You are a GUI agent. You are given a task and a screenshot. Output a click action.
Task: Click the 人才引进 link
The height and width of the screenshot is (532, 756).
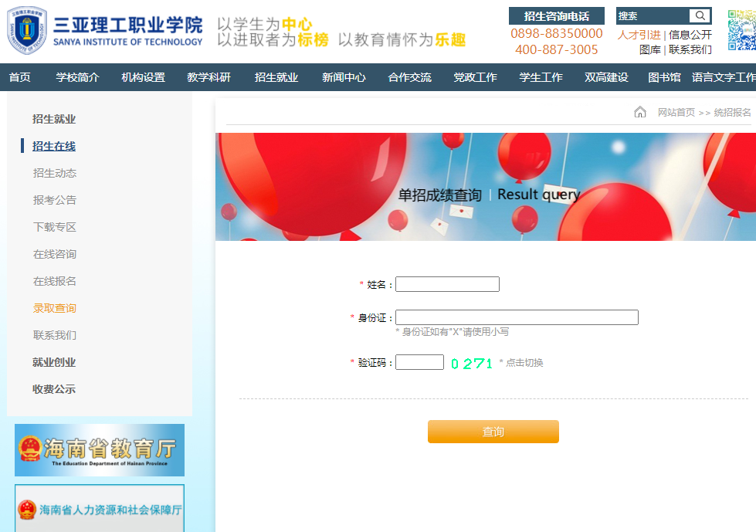[x=639, y=35]
